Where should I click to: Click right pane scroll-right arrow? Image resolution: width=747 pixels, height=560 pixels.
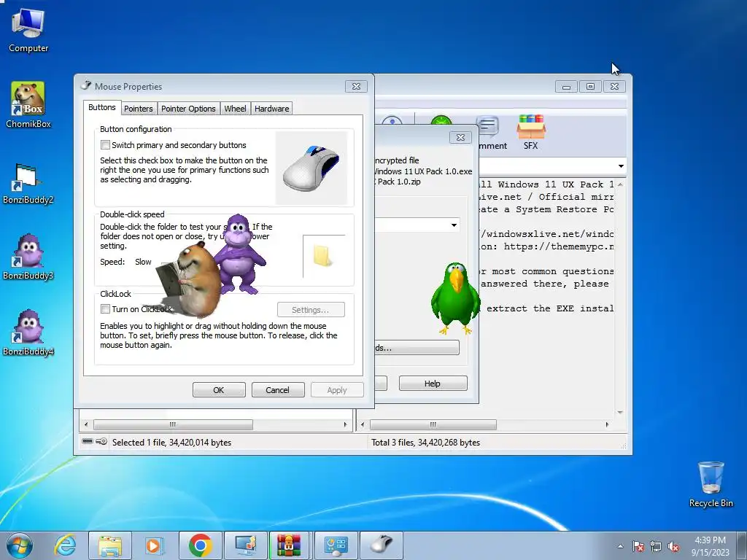[607, 424]
